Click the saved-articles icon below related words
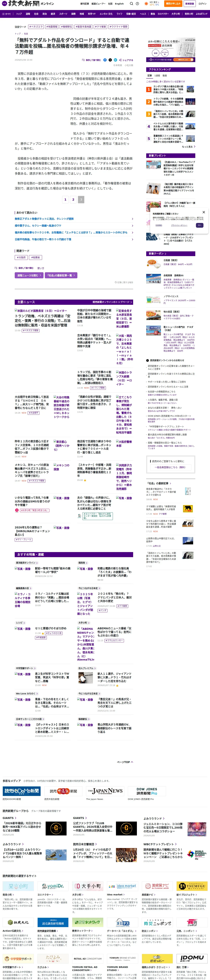 point(16,268)
